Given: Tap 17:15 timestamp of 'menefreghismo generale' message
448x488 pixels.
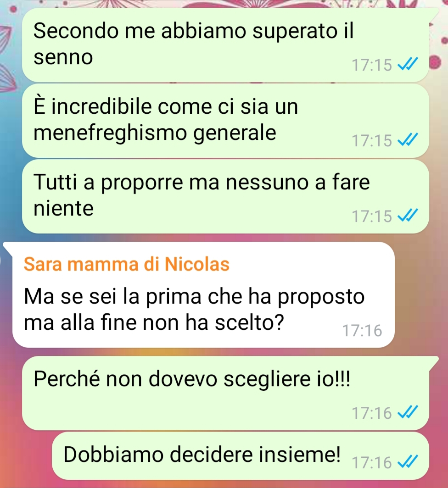Looking at the screenshot, I should tap(372, 140).
